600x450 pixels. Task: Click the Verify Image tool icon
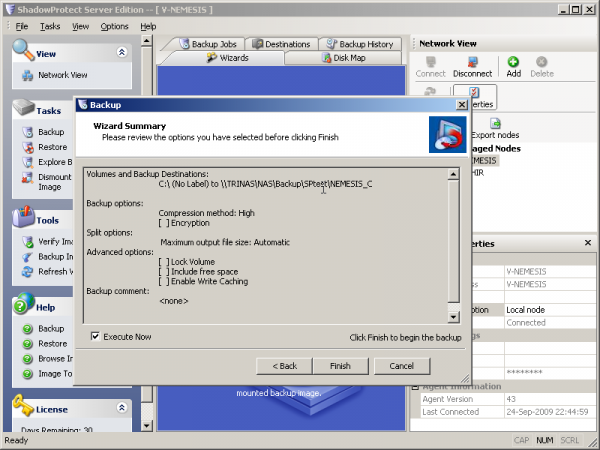pos(27,241)
